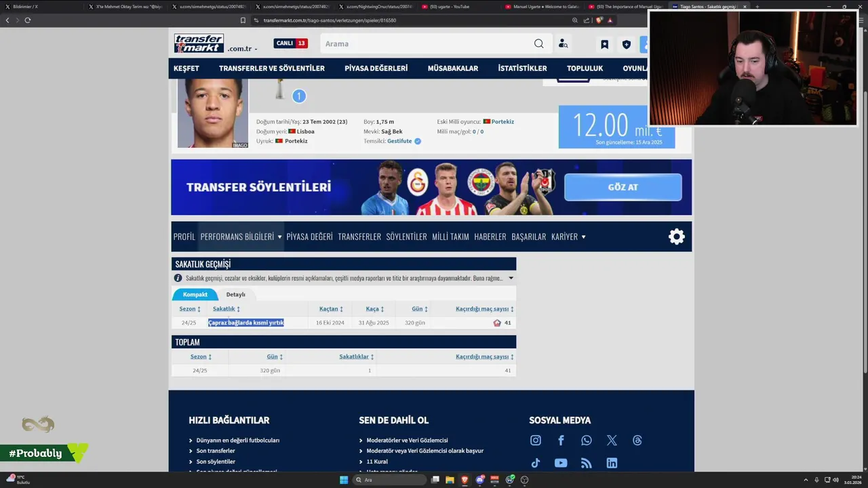Sort injury table by Sezon
Viewport: 868px width, 488px height.
pos(190,309)
